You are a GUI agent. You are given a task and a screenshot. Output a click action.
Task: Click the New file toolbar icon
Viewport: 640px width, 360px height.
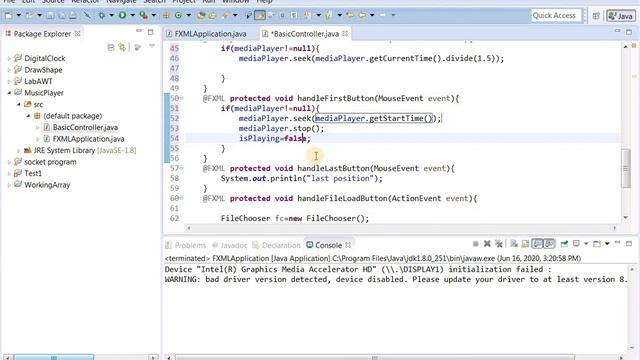[x=8, y=16]
